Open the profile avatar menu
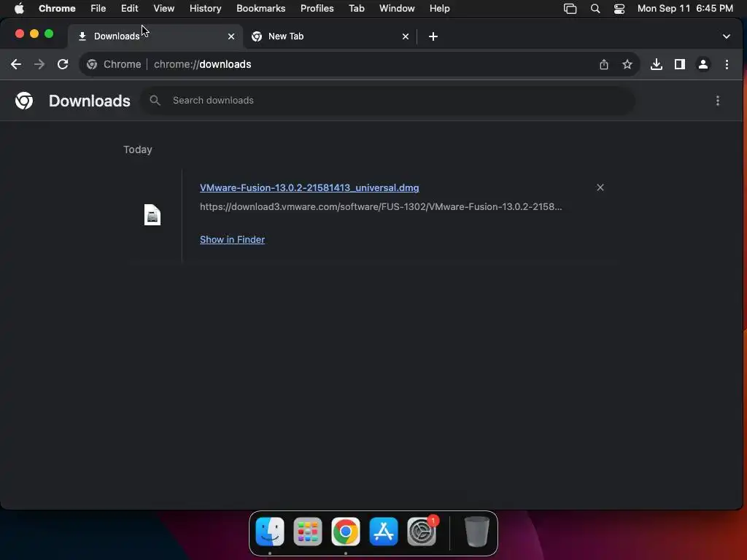 tap(703, 64)
